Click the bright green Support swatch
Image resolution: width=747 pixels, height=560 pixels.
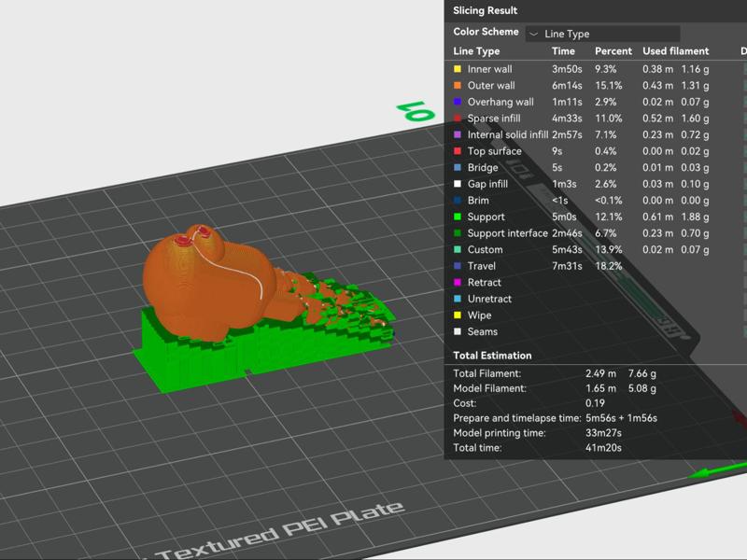(458, 217)
